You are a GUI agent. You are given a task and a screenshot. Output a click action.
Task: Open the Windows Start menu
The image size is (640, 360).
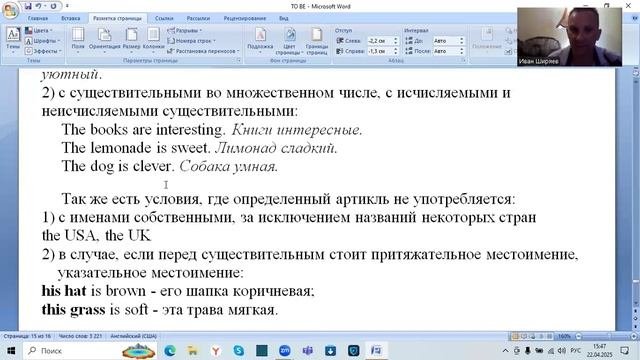[11, 351]
